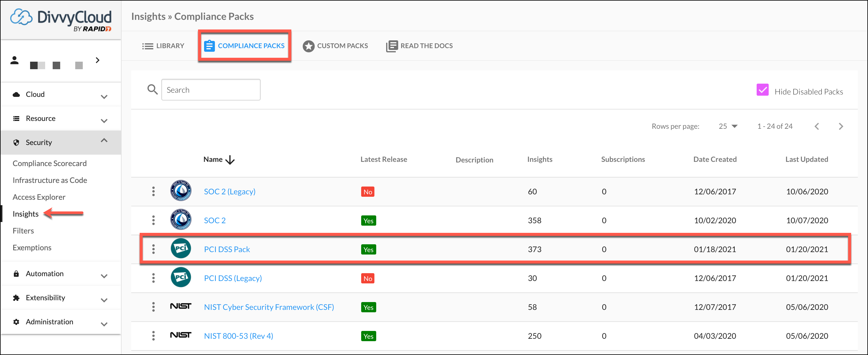Open Read The Docs
Image resolution: width=868 pixels, height=355 pixels.
[419, 46]
